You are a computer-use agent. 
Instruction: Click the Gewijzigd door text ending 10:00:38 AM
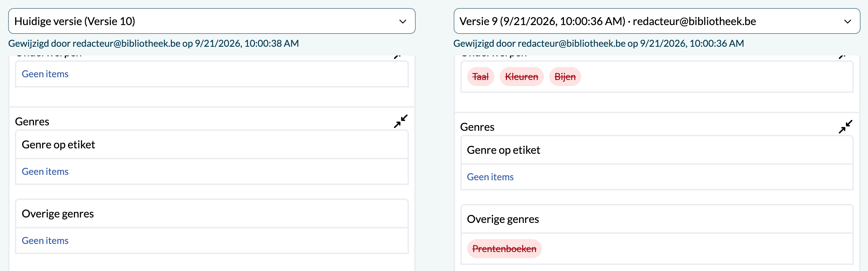tap(154, 43)
